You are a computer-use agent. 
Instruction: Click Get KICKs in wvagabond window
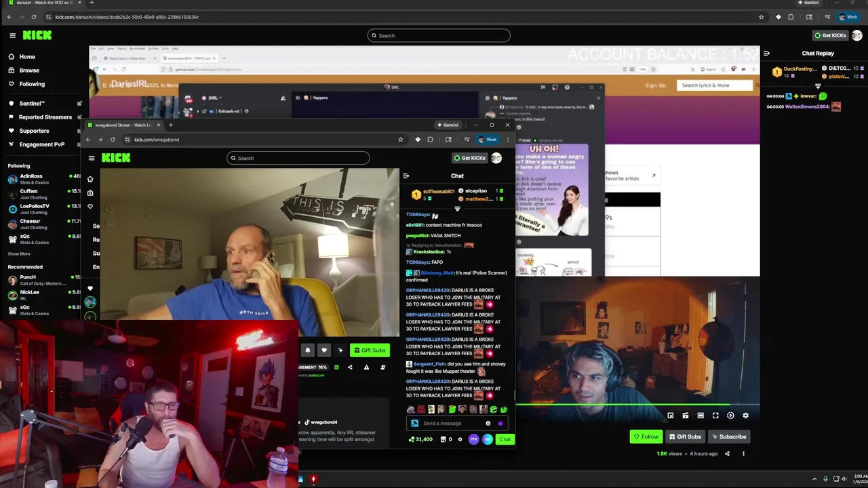pos(470,158)
